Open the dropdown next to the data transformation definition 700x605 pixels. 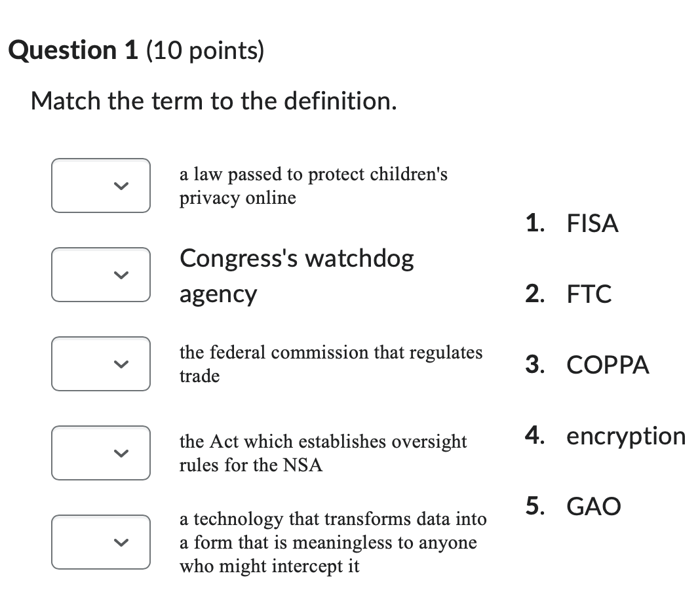tap(100, 542)
